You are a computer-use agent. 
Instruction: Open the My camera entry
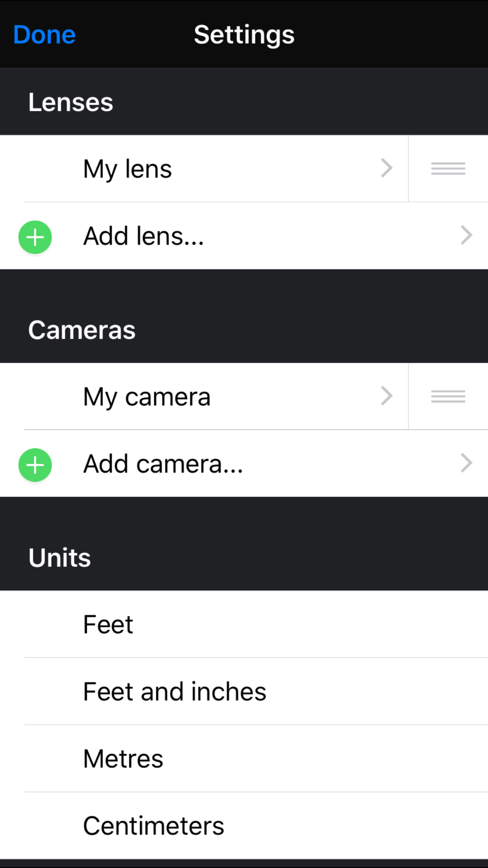(204, 396)
